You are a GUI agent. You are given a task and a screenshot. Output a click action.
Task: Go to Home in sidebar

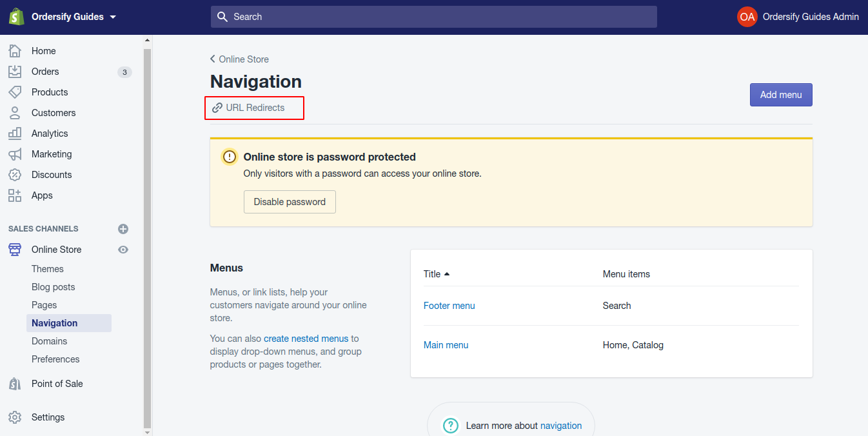coord(43,51)
